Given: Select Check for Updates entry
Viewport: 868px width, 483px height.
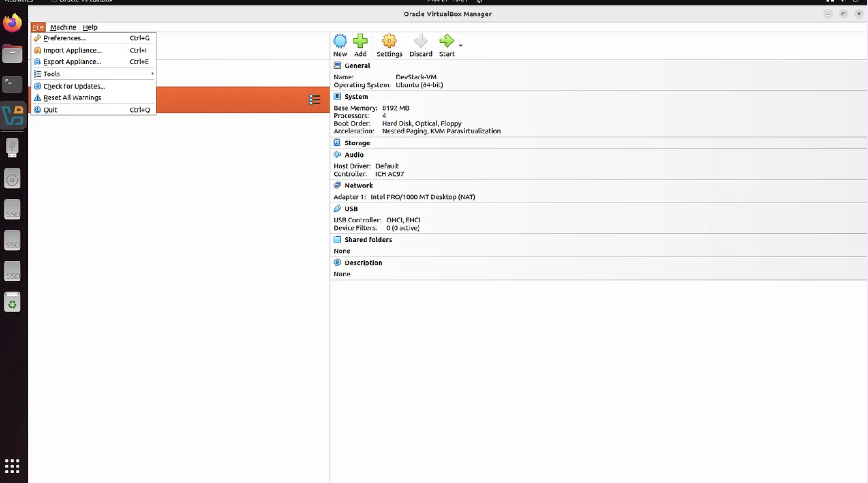Looking at the screenshot, I should click(x=93, y=86).
